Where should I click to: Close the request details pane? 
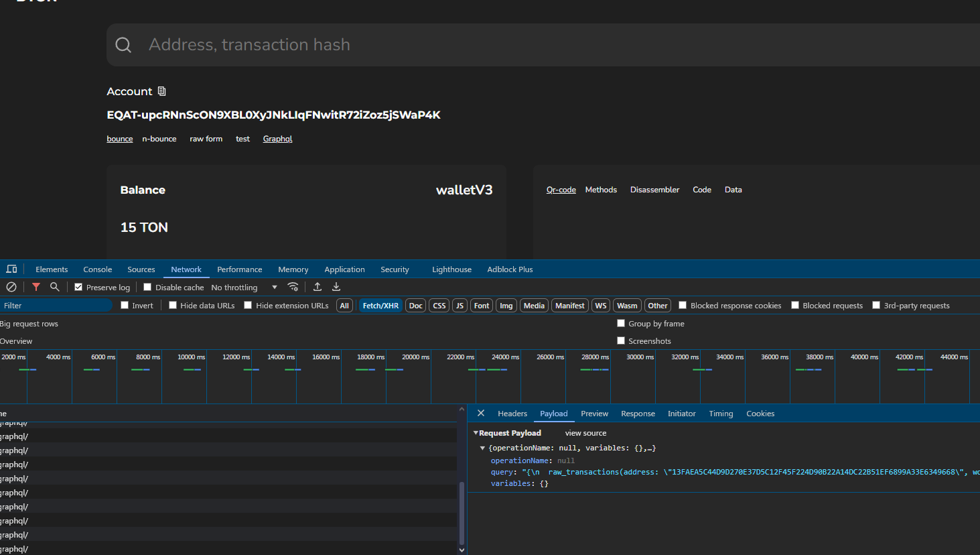pyautogui.click(x=481, y=414)
